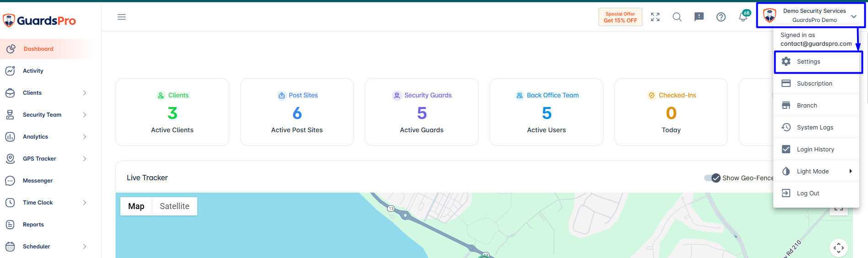
Task: Click the GuardsPro logo
Action: coord(39,21)
